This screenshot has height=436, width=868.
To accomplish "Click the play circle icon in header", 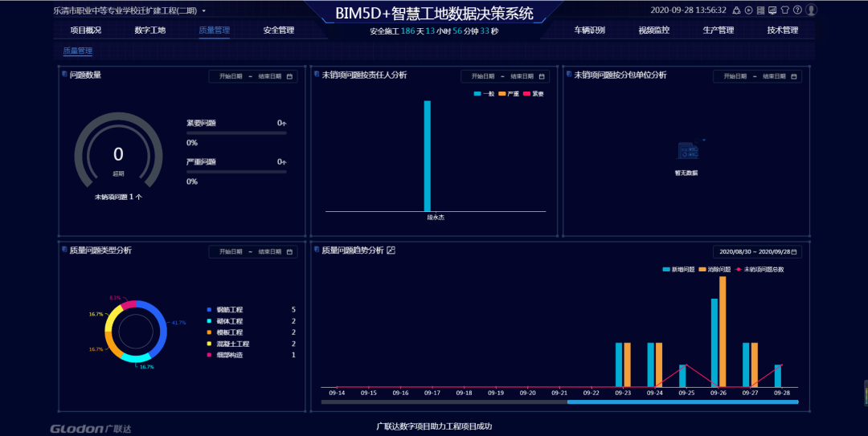I will (748, 10).
